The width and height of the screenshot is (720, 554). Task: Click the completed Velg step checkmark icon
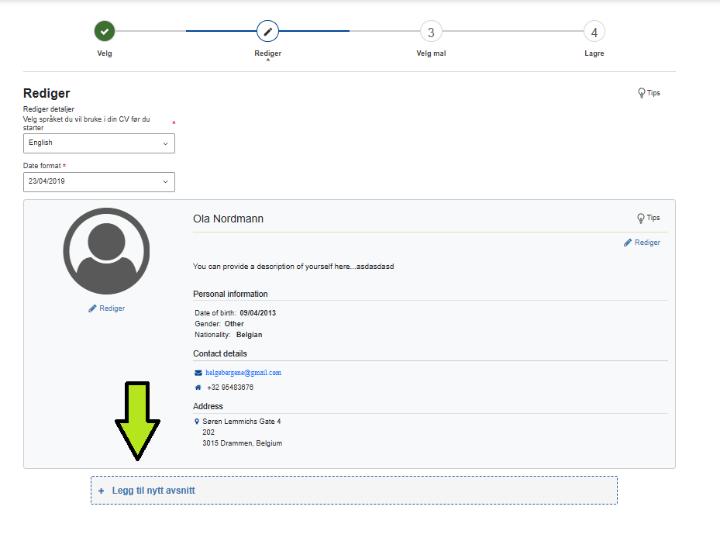tap(105, 31)
